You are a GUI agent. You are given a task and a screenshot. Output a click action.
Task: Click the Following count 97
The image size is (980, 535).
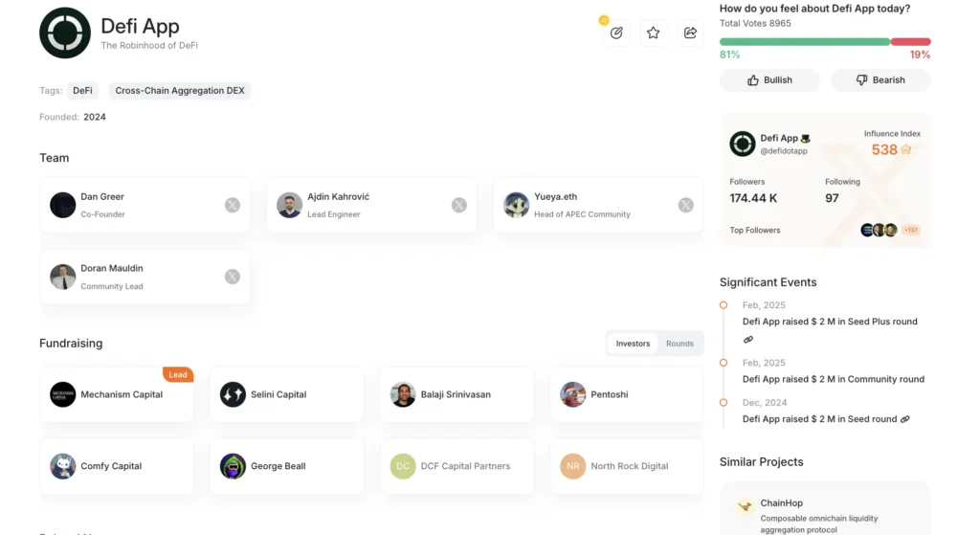tap(832, 198)
